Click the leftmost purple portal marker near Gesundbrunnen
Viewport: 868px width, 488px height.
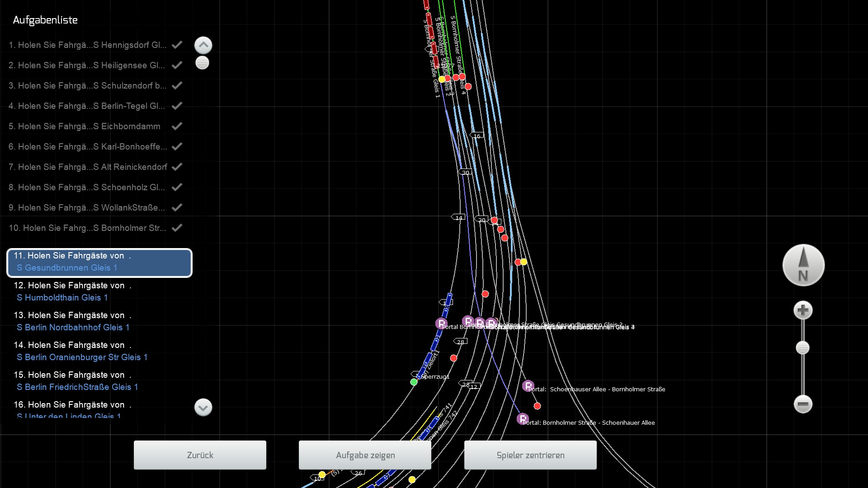pos(441,324)
